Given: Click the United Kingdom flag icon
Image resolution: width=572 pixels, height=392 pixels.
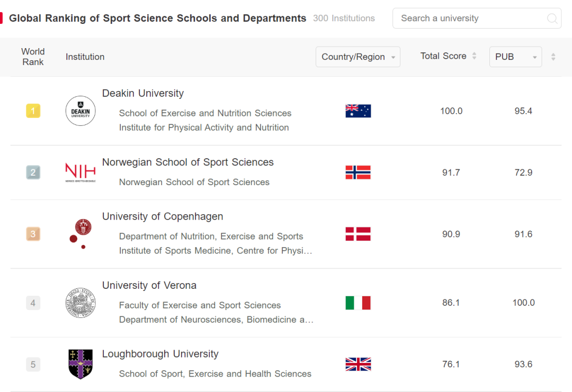Looking at the screenshot, I should [358, 364].
